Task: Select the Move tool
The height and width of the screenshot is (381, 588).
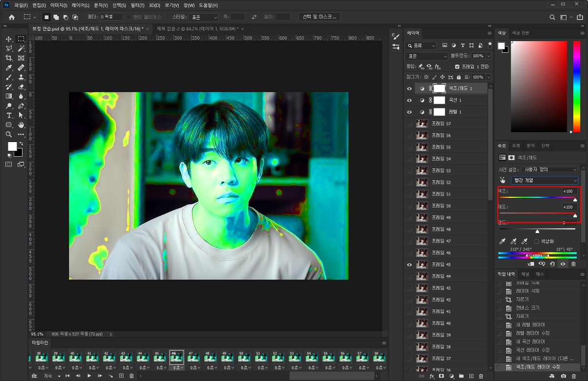Action: pos(9,39)
